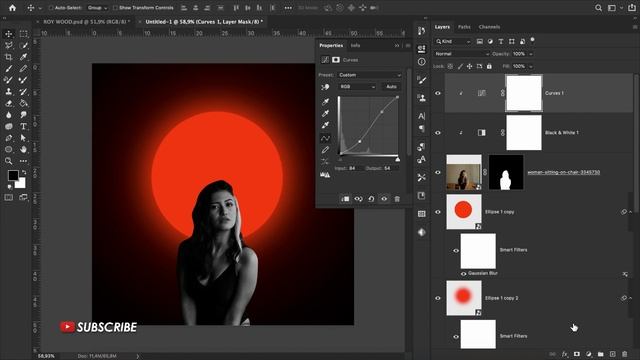Click the fx layer style icon
The width and height of the screenshot is (640, 360).
(564, 354)
